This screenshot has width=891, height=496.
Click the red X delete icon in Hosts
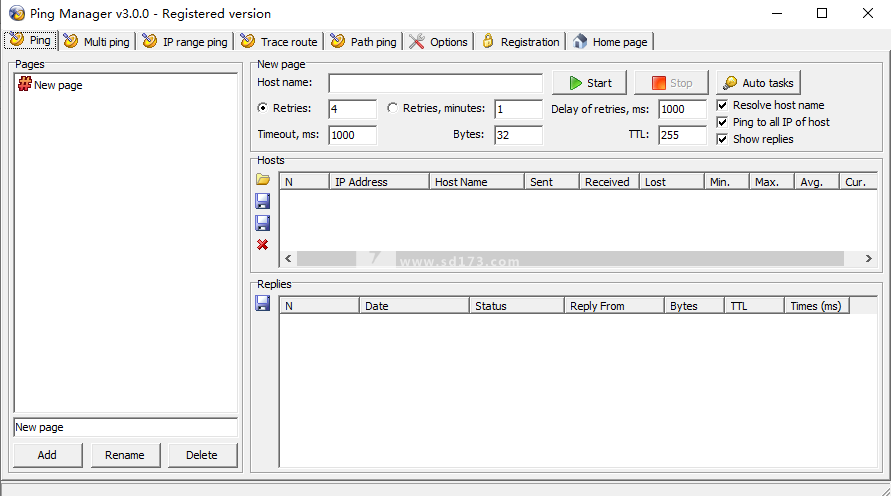pos(263,245)
